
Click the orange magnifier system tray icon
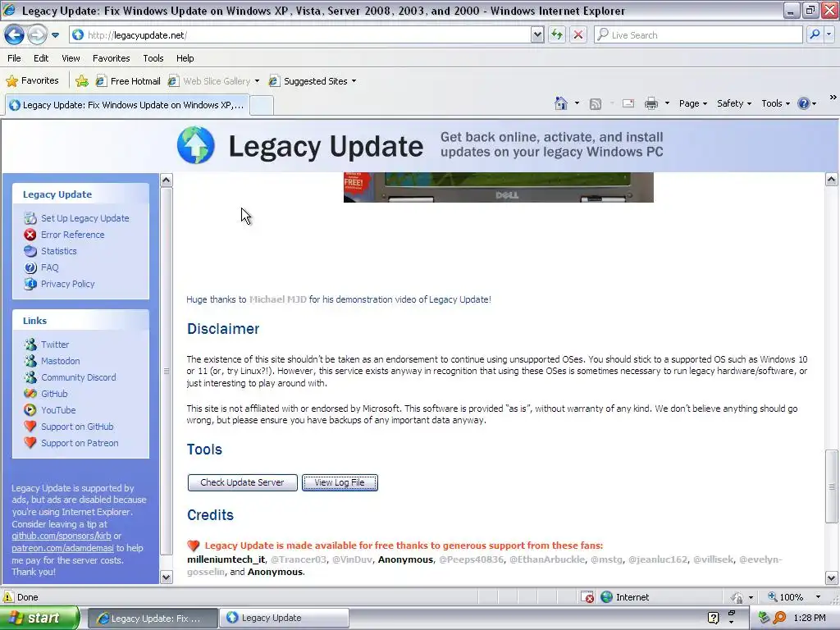779,618
